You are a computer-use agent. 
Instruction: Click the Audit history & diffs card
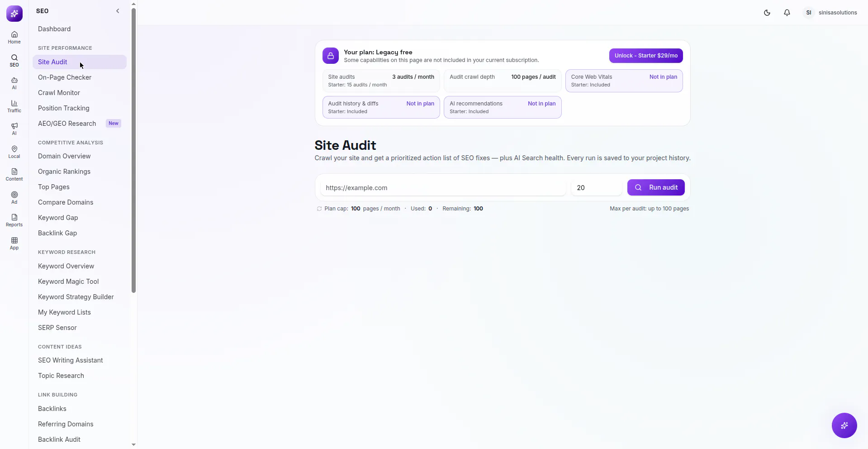click(x=381, y=107)
